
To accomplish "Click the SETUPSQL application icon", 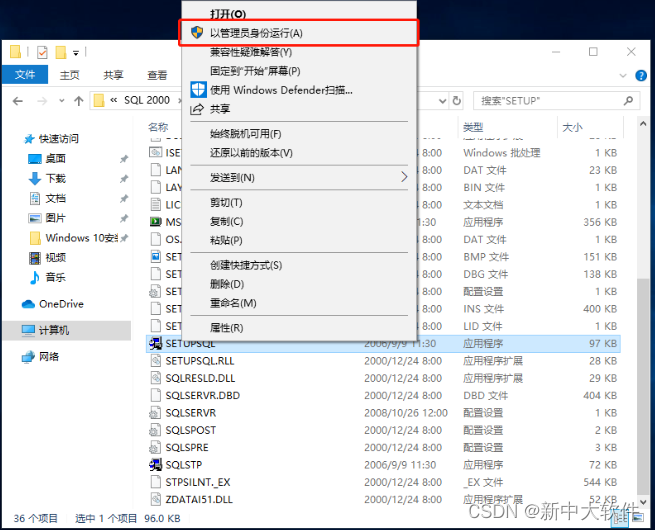I will click(155, 343).
